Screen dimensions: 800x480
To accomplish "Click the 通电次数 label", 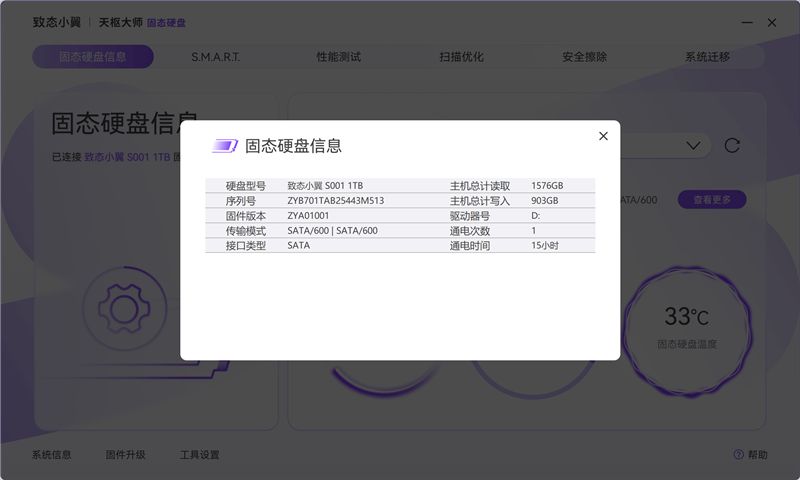I will [x=469, y=231].
